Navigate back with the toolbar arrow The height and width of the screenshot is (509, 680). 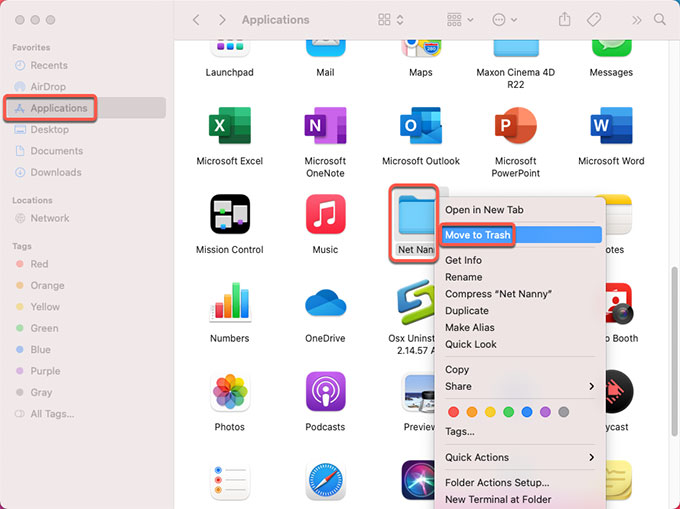pos(196,20)
